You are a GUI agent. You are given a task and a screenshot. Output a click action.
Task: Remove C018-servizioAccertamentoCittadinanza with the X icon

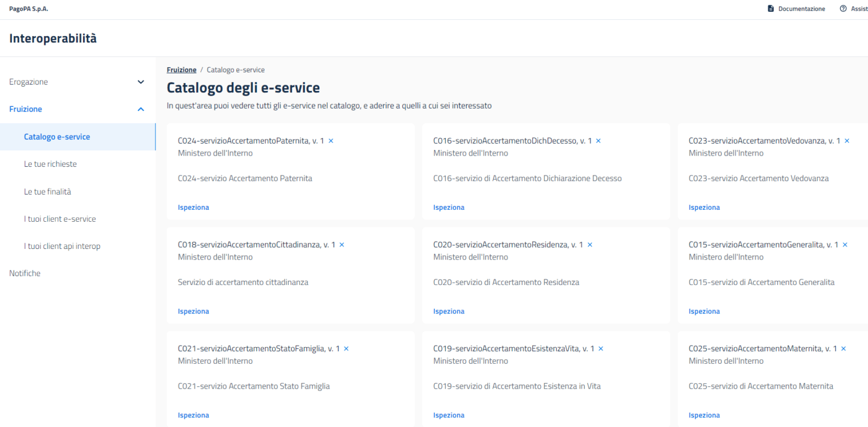pos(341,244)
